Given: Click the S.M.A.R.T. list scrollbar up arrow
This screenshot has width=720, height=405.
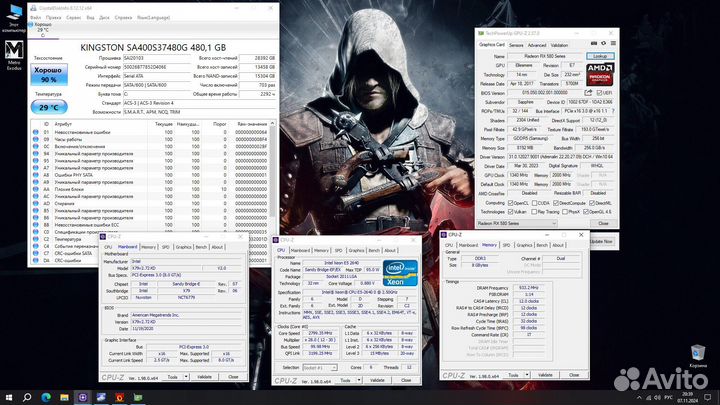Looking at the screenshot, I should click(272, 124).
